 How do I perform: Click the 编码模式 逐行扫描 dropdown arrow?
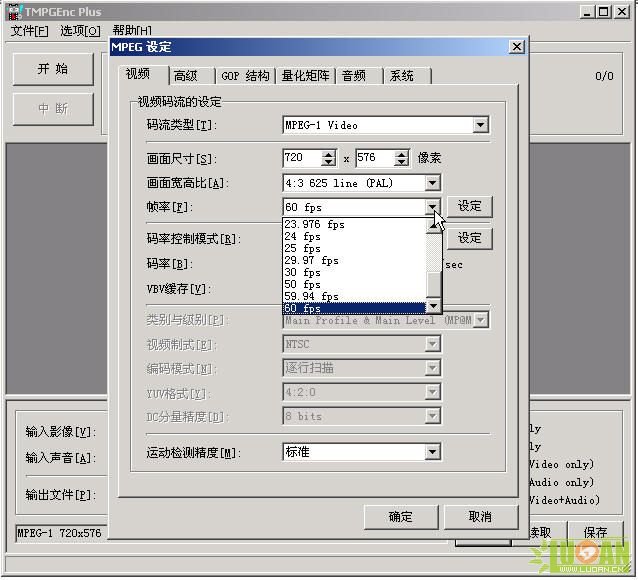pos(433,368)
